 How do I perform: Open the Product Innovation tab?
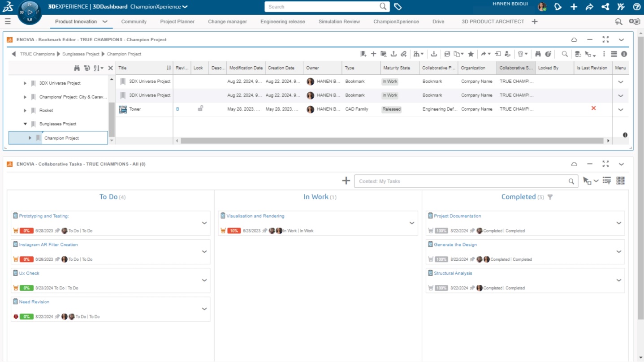(x=76, y=22)
